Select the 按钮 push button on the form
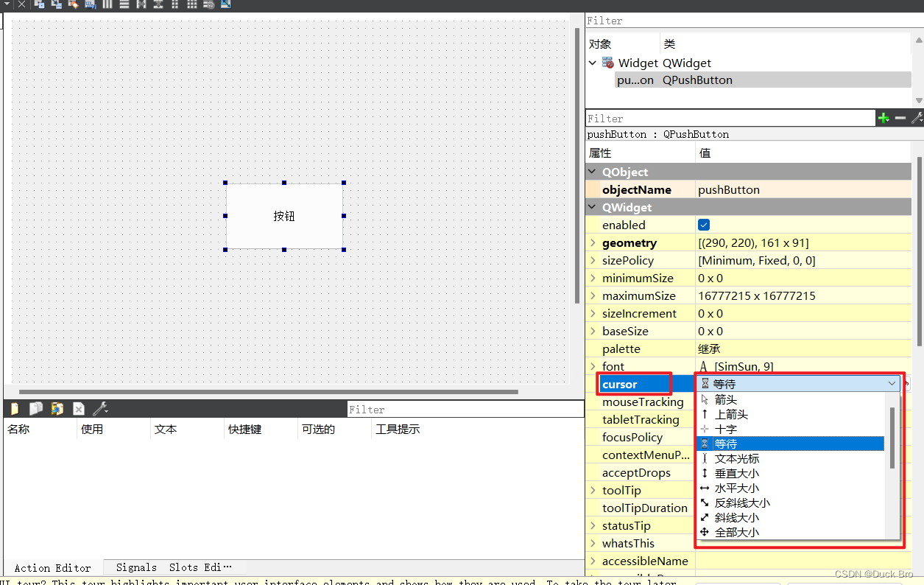The height and width of the screenshot is (585, 924). 284,216
